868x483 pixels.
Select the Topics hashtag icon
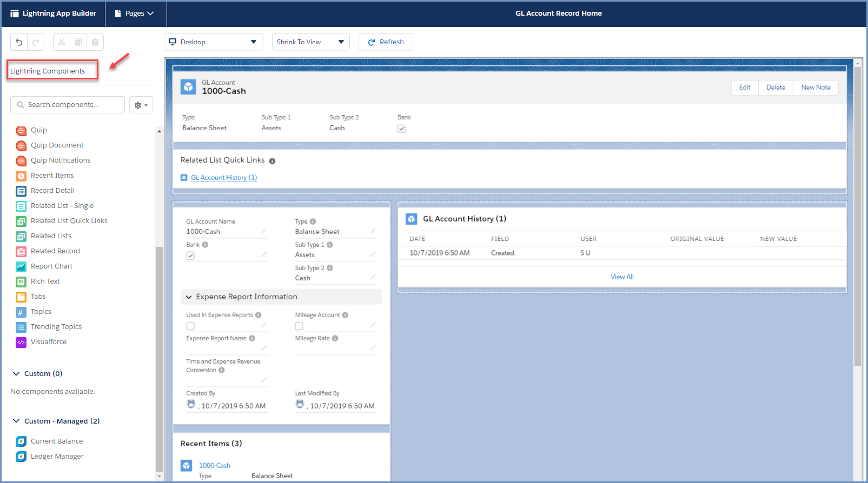(x=21, y=312)
